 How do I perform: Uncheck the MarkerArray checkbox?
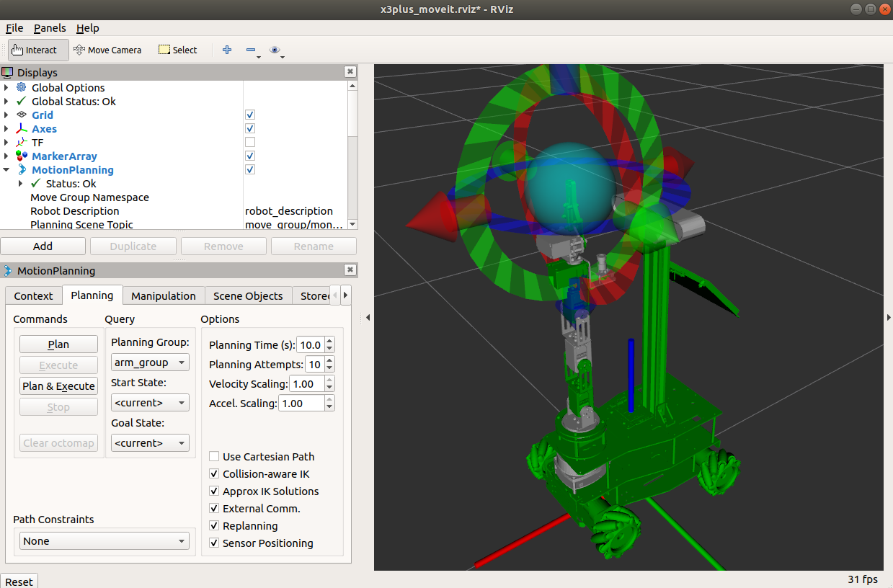(x=250, y=156)
